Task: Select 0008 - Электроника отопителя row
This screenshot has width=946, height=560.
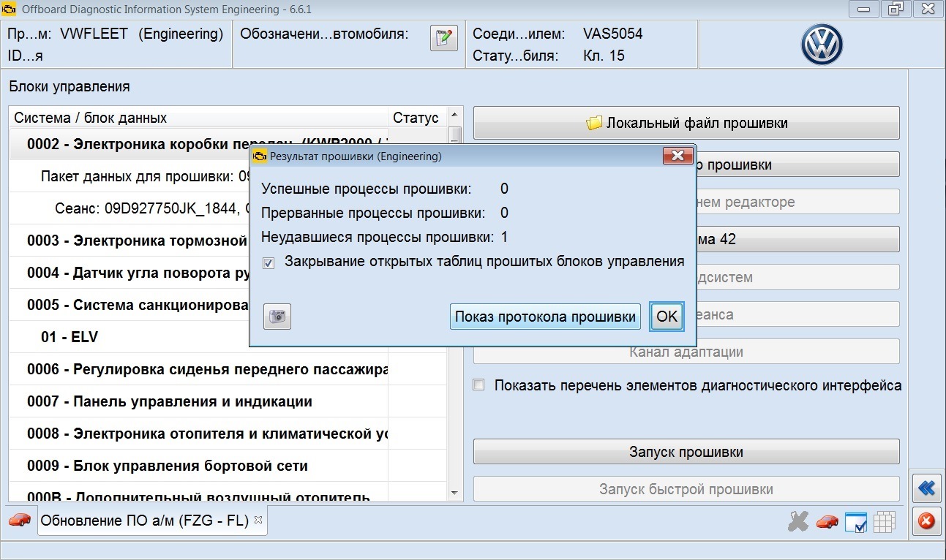Action: point(228,434)
